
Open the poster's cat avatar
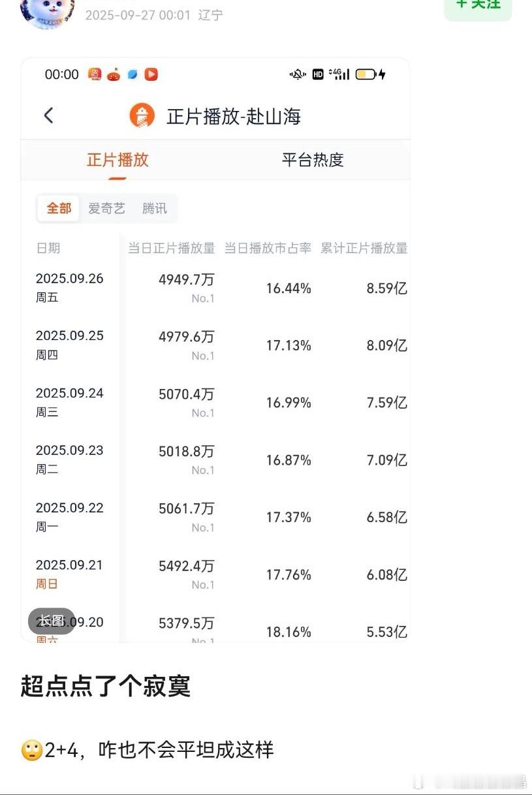point(47,13)
